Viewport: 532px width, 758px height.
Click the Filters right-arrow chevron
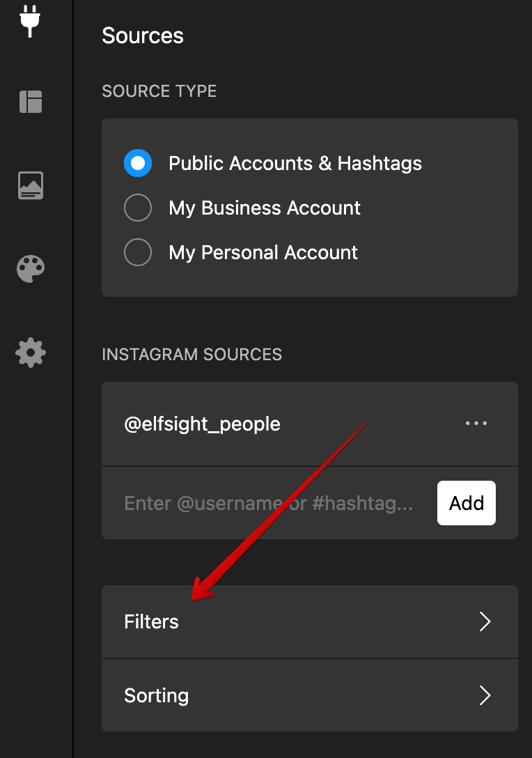coord(485,621)
